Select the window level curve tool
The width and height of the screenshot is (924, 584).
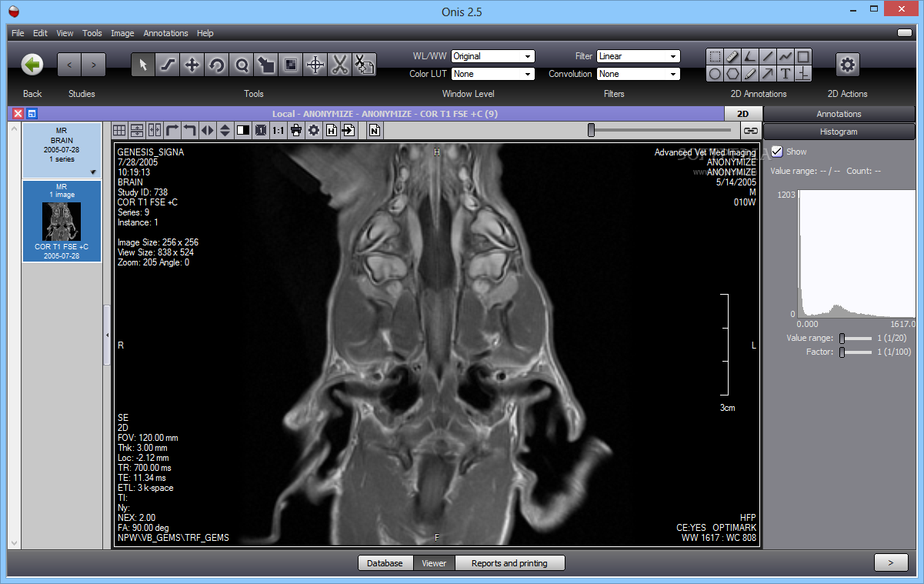168,65
